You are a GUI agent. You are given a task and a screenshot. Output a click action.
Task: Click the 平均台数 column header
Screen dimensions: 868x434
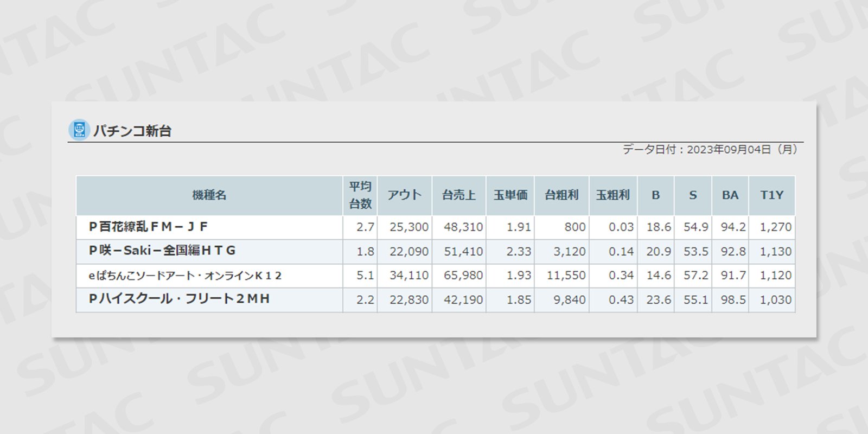[360, 195]
